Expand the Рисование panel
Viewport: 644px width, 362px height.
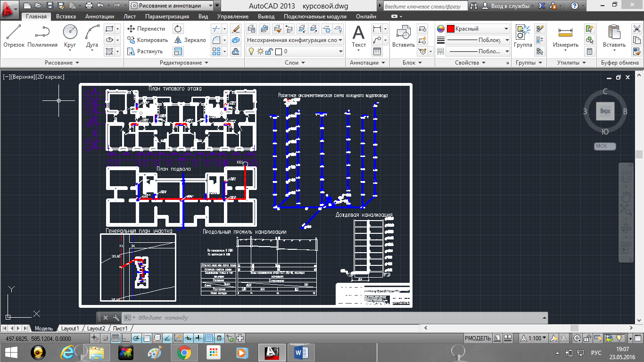[62, 63]
